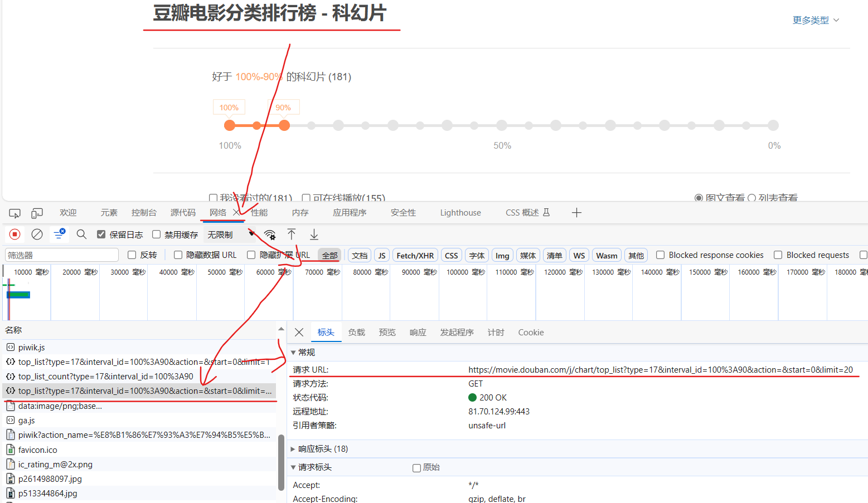
Task: Clear the network log
Action: 37,235
